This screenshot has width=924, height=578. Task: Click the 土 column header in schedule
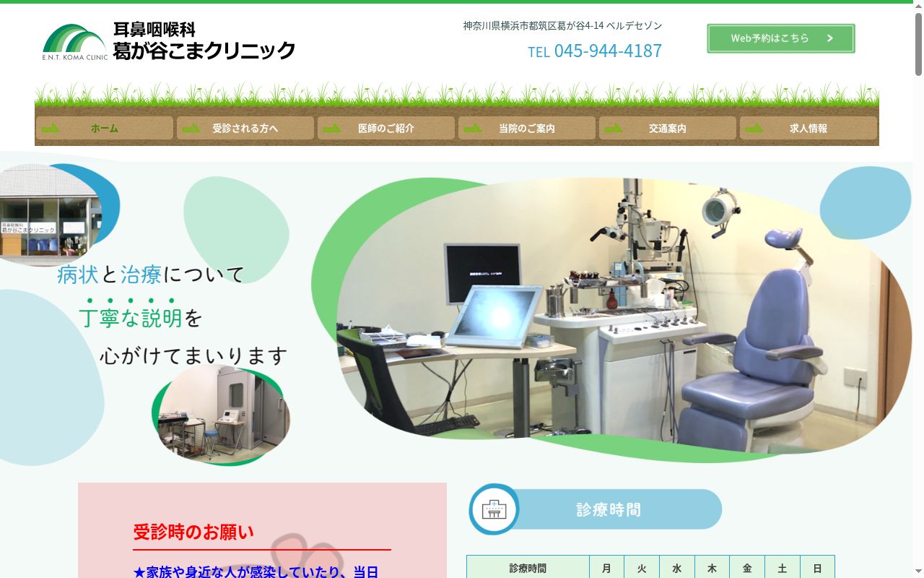click(782, 569)
